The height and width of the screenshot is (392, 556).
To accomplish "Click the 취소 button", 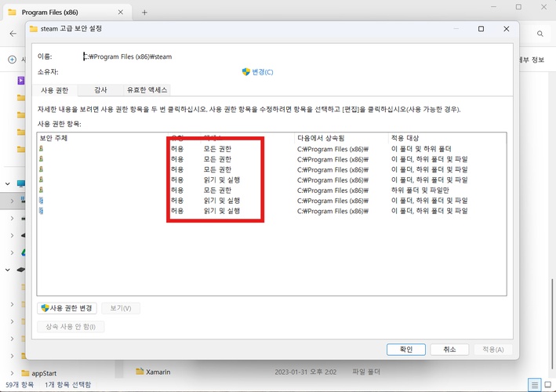I will pyautogui.click(x=449, y=350).
